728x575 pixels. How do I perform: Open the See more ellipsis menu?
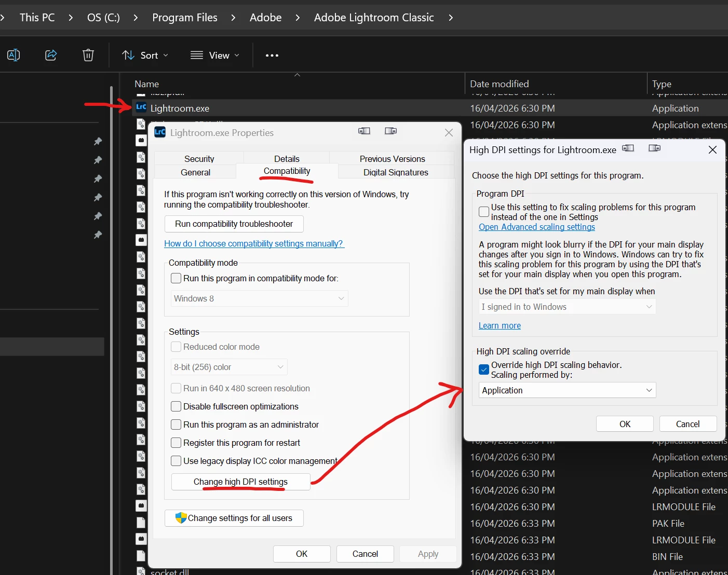coord(272,55)
